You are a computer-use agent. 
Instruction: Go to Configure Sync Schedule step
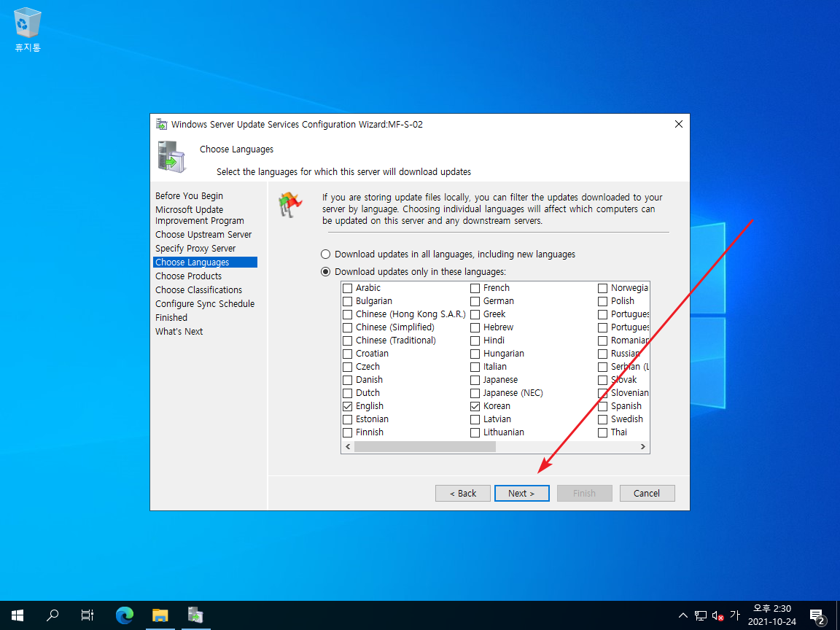coord(205,304)
